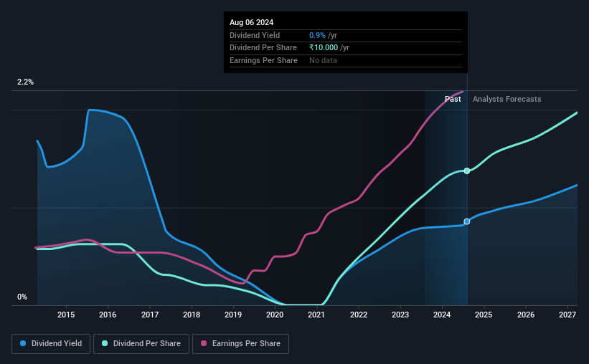Click the blue data point marker on chart
Viewport: 589px width, 364px height.
[467, 222]
